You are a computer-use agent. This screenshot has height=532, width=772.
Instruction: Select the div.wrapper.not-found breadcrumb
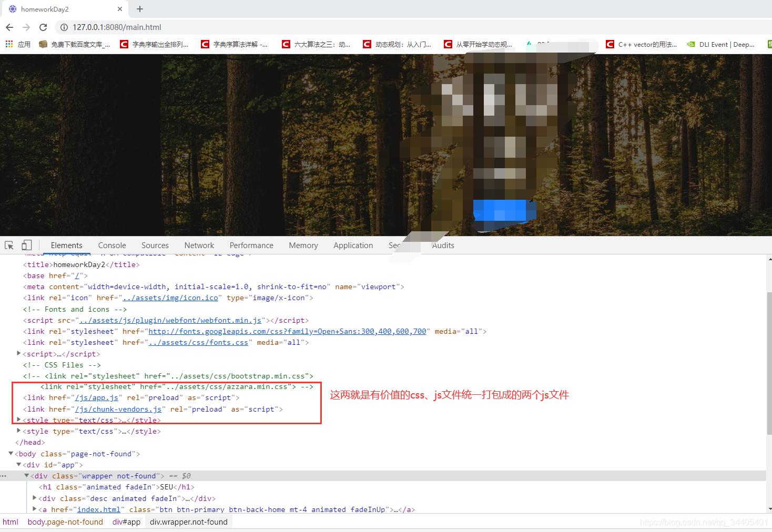(189, 522)
